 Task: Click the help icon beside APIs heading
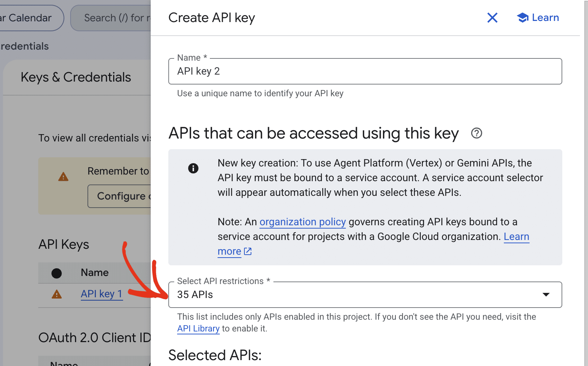[477, 133]
